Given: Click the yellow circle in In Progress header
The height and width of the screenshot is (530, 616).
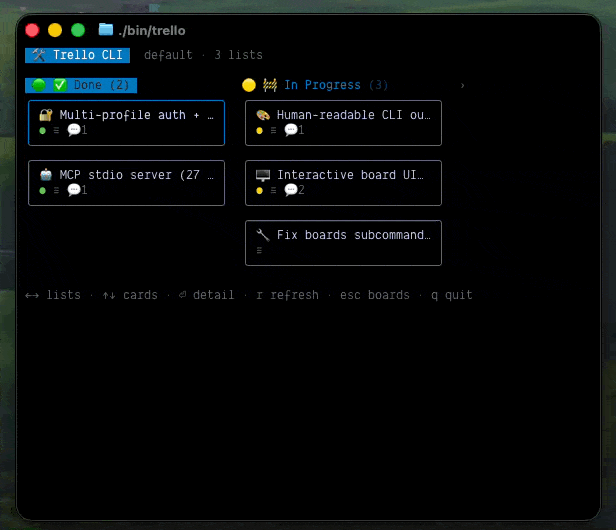Looking at the screenshot, I should (249, 85).
